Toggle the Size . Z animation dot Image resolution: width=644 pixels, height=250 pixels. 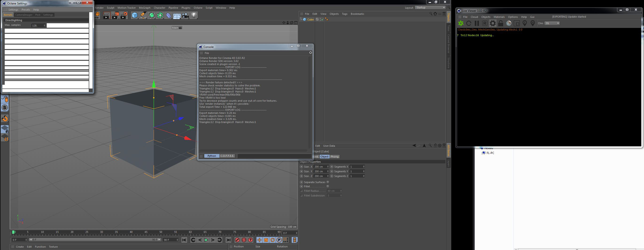[x=301, y=176]
